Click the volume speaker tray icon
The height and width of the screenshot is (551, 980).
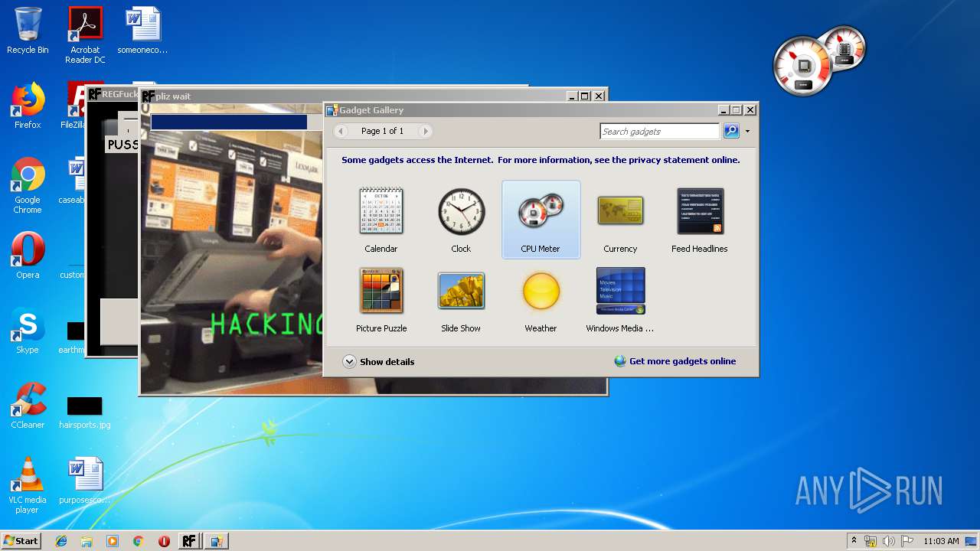click(889, 541)
